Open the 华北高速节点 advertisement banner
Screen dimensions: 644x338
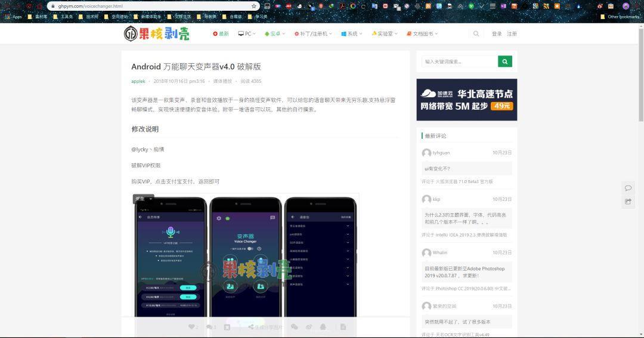(x=466, y=100)
